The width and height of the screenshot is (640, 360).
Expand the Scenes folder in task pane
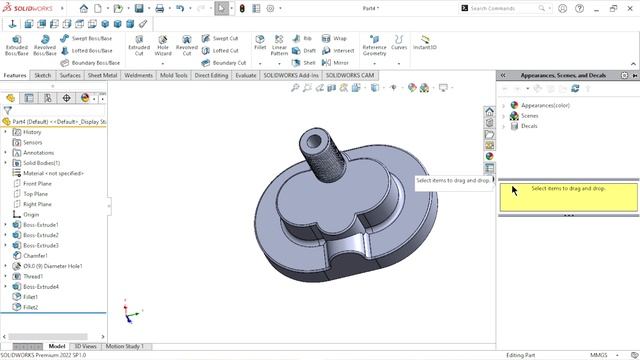tap(504, 116)
